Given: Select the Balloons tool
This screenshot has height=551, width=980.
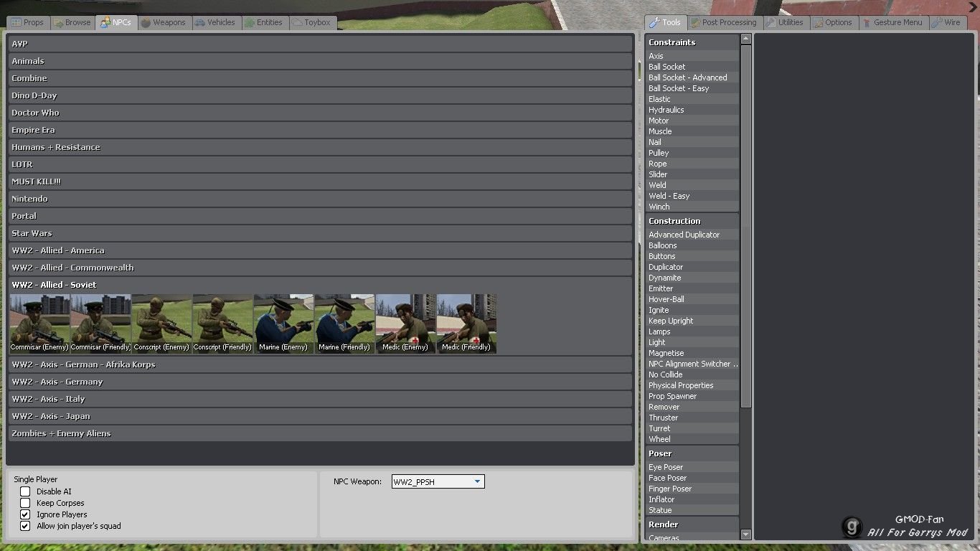Looking at the screenshot, I should coord(692,245).
